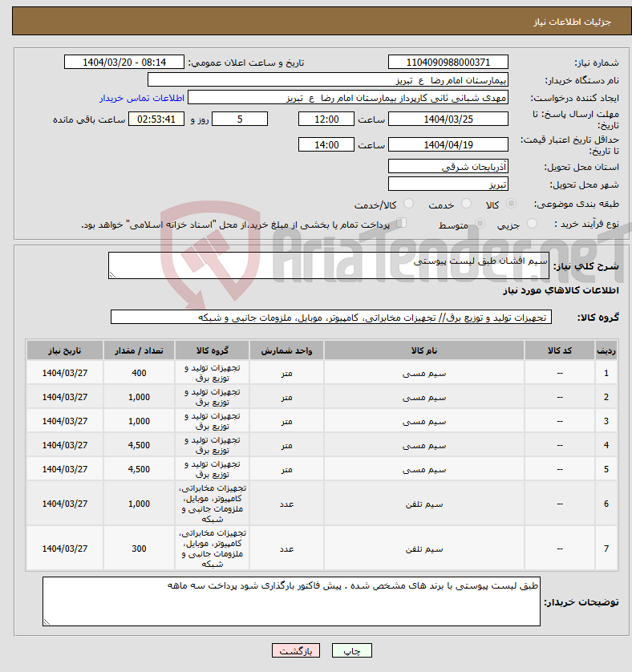Click the validity time field 14:00
This screenshot has width=632, height=672.
pos(326,145)
